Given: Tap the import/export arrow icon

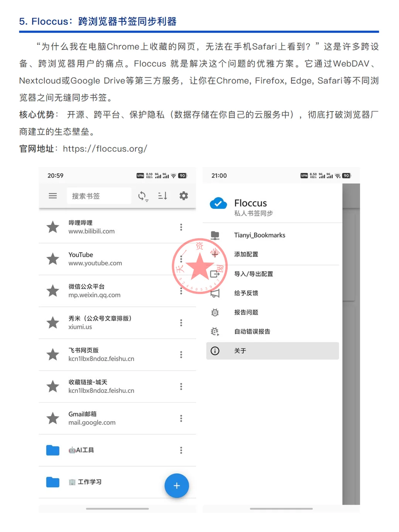Looking at the screenshot, I should coord(215,274).
